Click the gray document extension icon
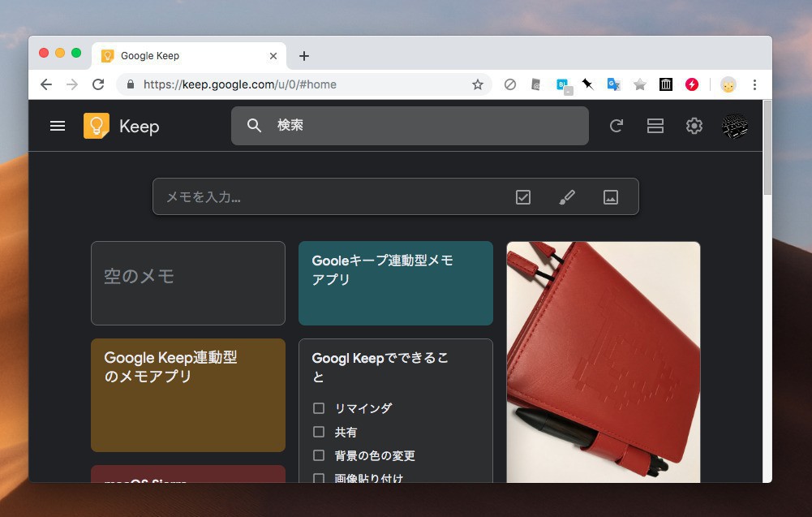The image size is (812, 517). coord(536,84)
